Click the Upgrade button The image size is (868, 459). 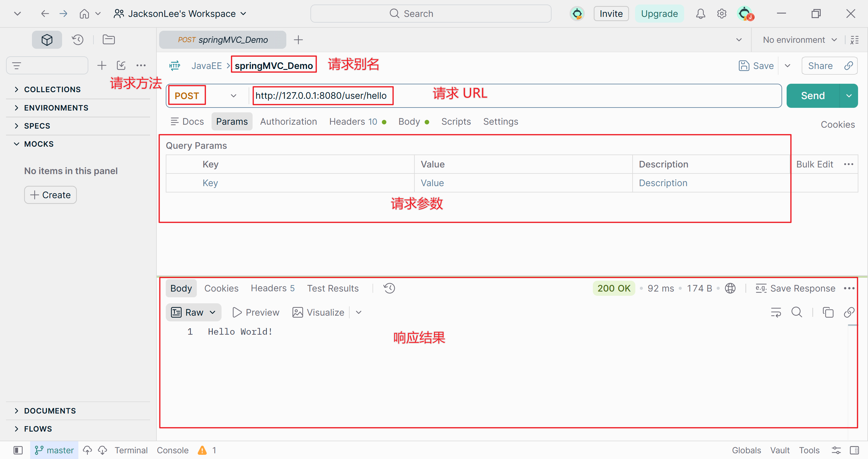click(x=659, y=14)
